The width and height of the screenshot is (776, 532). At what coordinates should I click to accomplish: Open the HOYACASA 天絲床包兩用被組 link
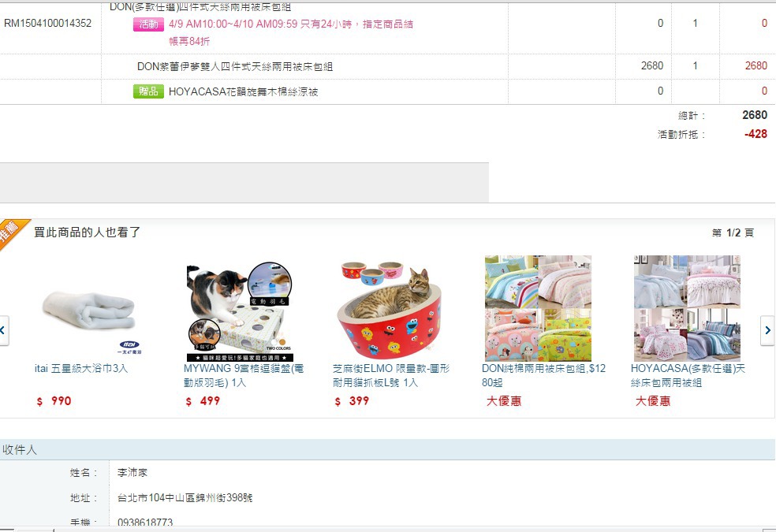coord(688,375)
